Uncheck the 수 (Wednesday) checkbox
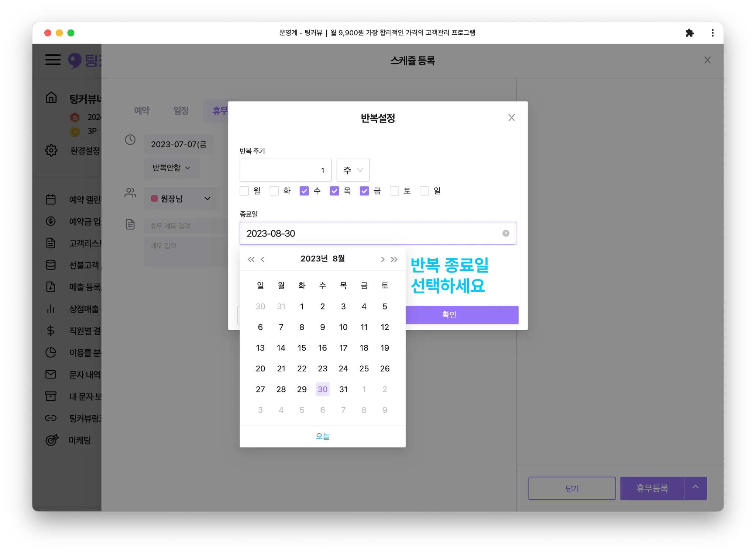 tap(304, 191)
